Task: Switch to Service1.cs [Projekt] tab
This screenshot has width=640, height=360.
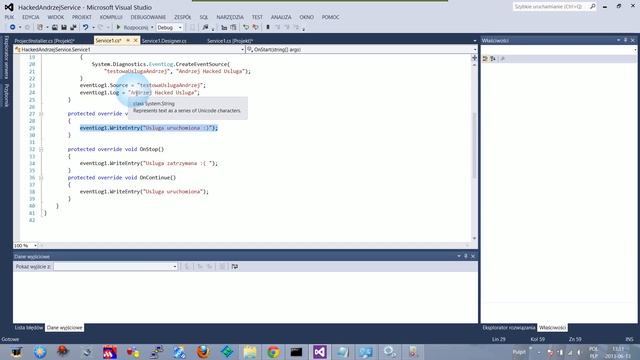Action: pos(230,41)
